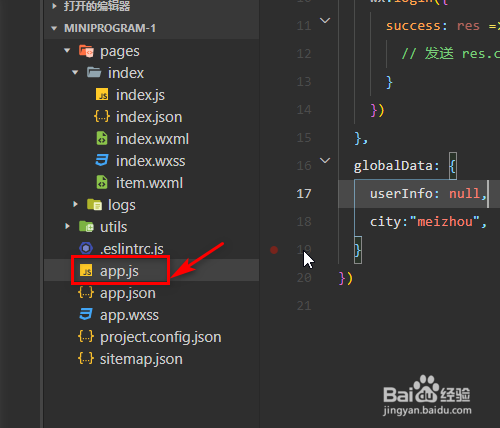Click the CSS icon of index.wxss
500x428 pixels.
tap(102, 160)
